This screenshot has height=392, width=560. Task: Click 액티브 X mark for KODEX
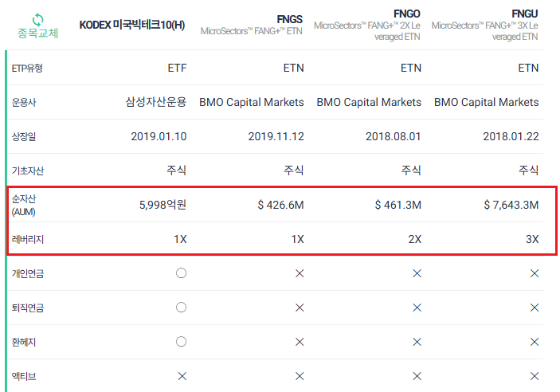182,376
